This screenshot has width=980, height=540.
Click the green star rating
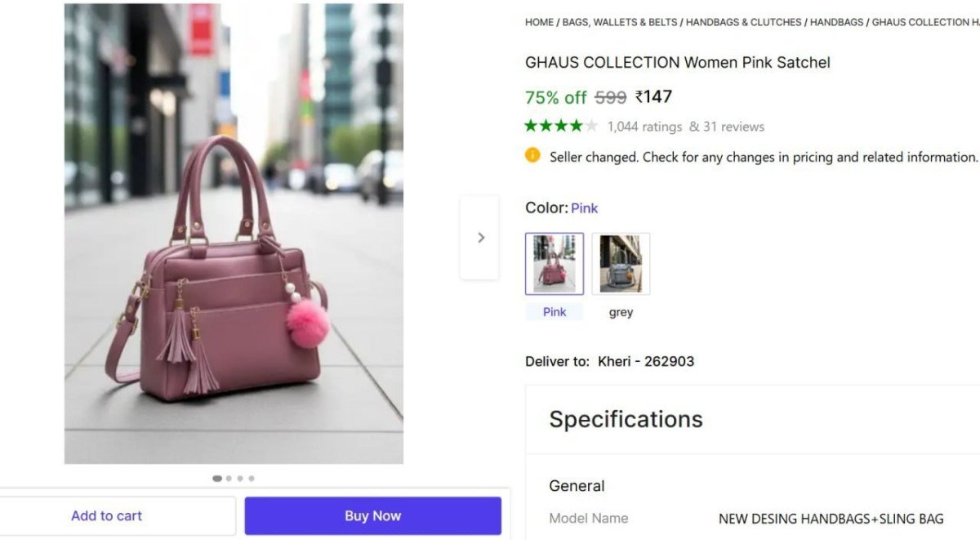click(561, 126)
